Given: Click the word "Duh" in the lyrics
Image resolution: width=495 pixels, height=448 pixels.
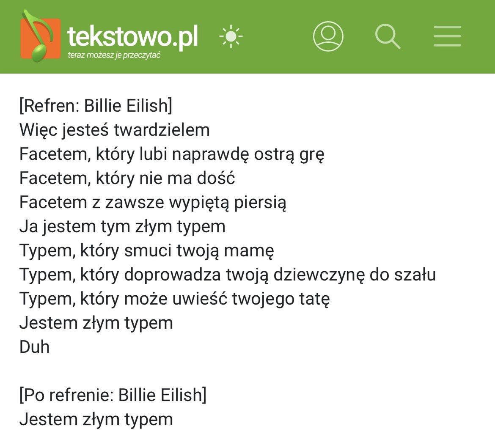Looking at the screenshot, I should 34,347.
